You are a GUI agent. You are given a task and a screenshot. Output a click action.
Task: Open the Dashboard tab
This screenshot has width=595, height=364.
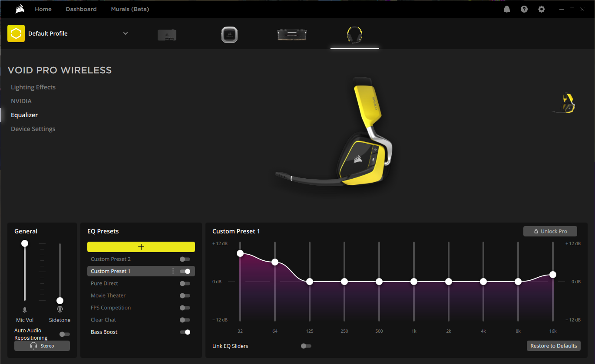pos(81,9)
